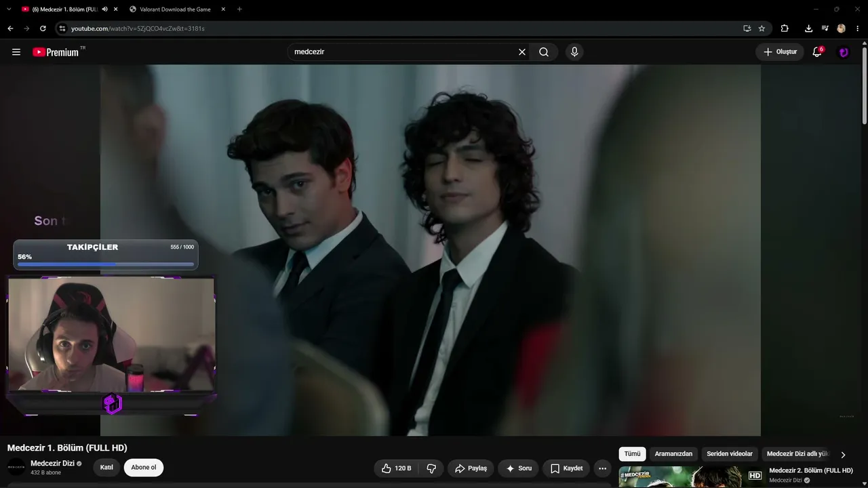Select the Seriden videolar filter chip

[730, 454]
